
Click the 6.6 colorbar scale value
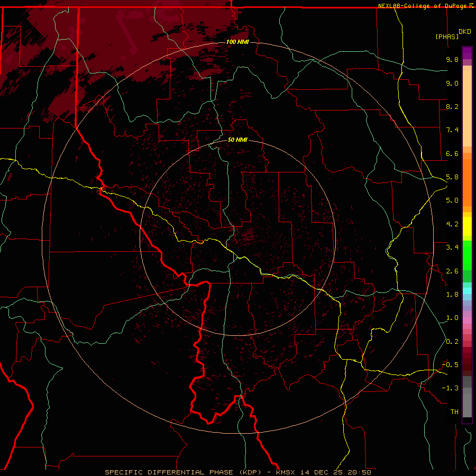tap(452, 153)
